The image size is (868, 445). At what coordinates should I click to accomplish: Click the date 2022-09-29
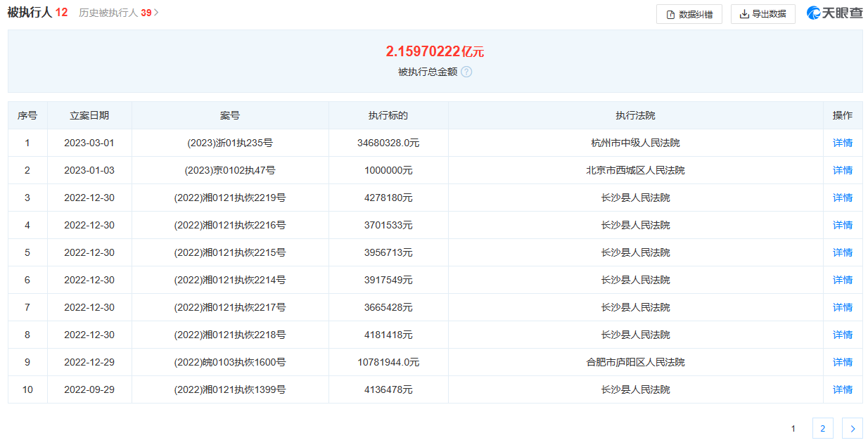[x=89, y=389]
